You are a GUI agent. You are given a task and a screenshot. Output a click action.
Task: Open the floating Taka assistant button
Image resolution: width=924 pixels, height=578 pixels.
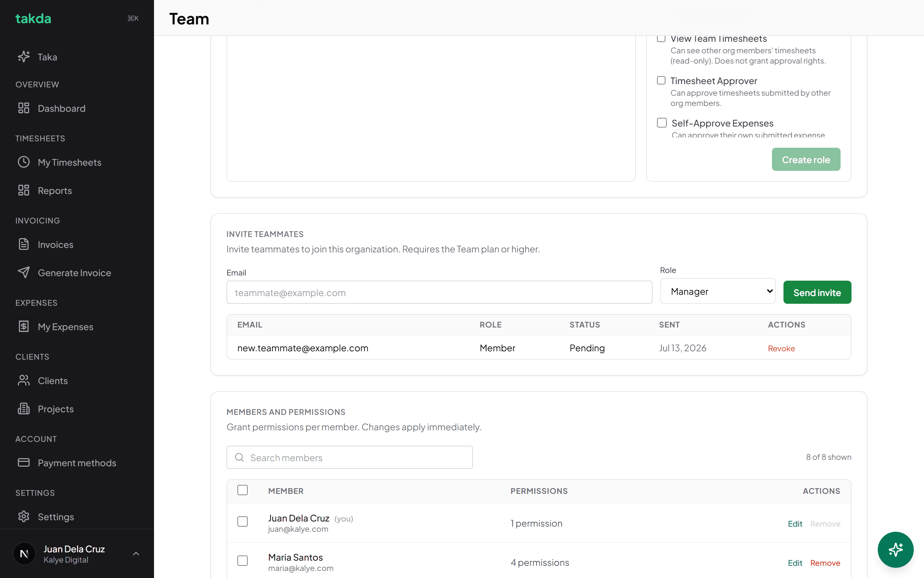point(895,549)
